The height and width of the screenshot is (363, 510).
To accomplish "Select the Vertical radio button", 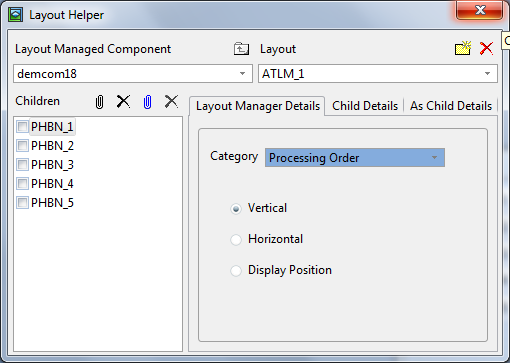I will pos(236,209).
